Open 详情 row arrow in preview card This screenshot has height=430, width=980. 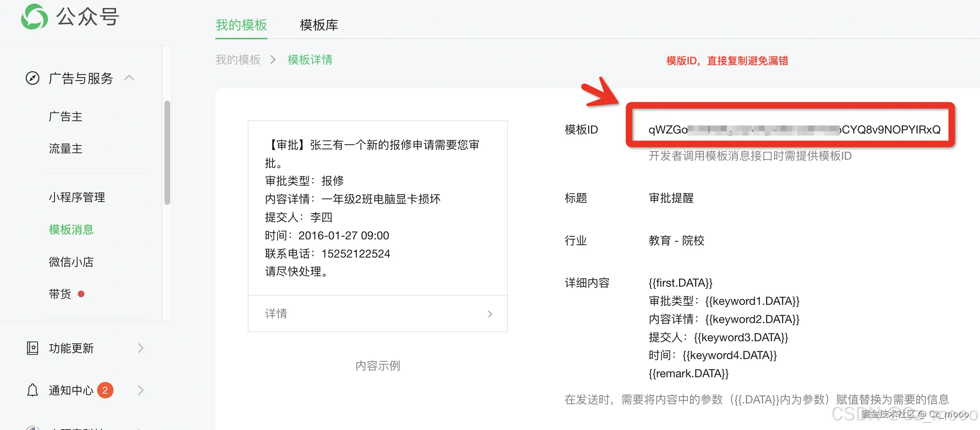pos(490,314)
